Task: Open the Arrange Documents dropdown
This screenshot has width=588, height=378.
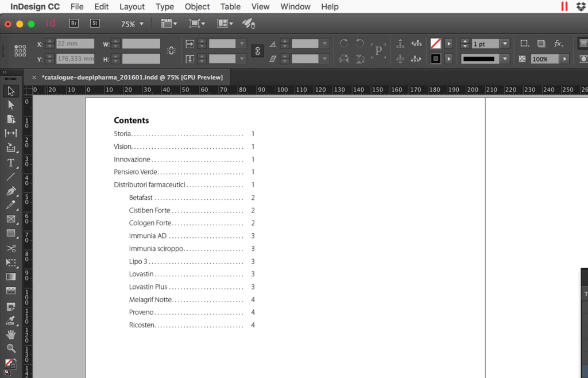Action: point(225,23)
